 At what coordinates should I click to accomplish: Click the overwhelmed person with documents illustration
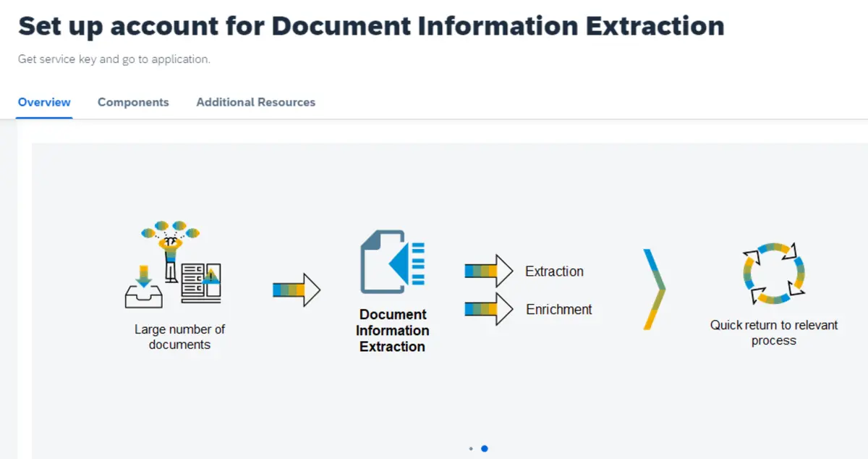point(171,250)
